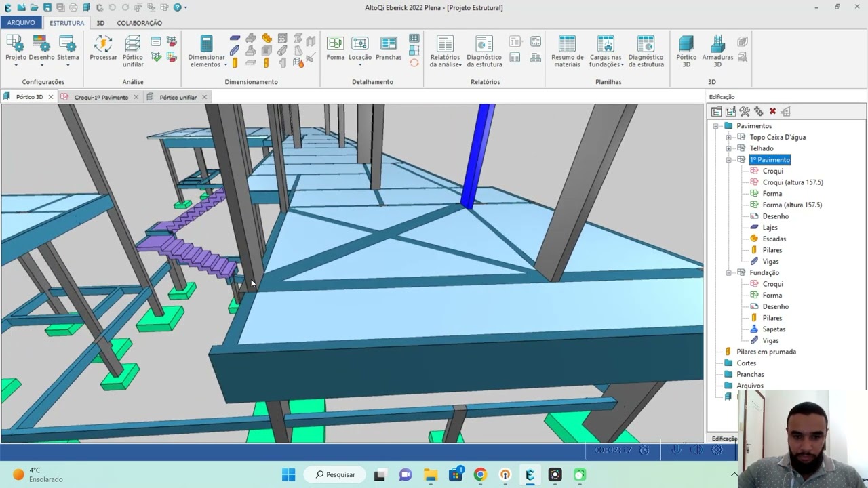Screen dimensions: 868x488
Task: Switch to the COLABORAÇÃO ribbon tab
Action: (x=139, y=23)
